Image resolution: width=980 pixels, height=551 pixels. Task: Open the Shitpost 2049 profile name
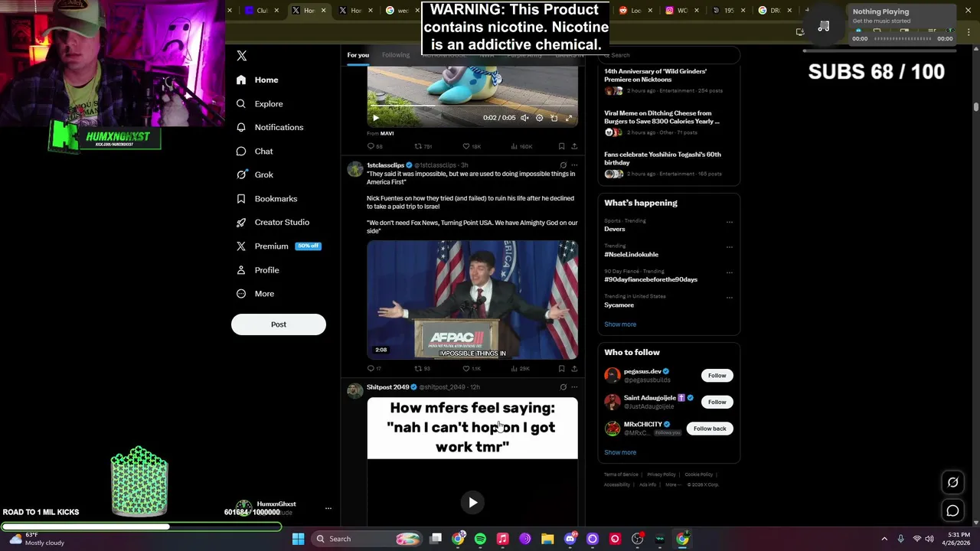[387, 387]
